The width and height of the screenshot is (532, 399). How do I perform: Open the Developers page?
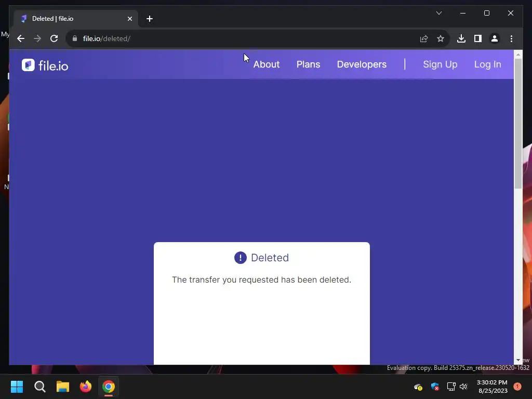pos(362,64)
